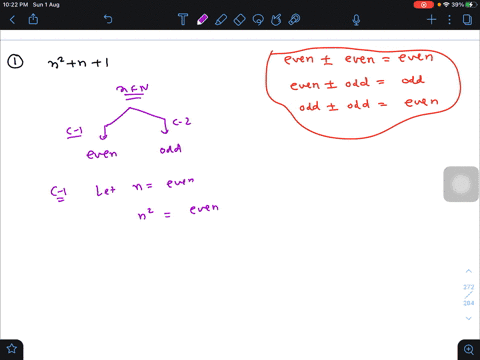Start audio recording with microphone

point(356,20)
